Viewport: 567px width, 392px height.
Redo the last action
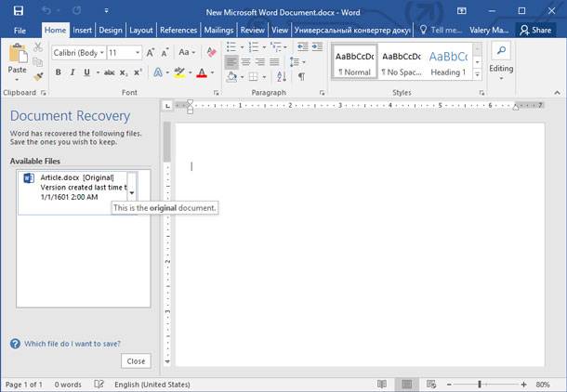pos(76,10)
